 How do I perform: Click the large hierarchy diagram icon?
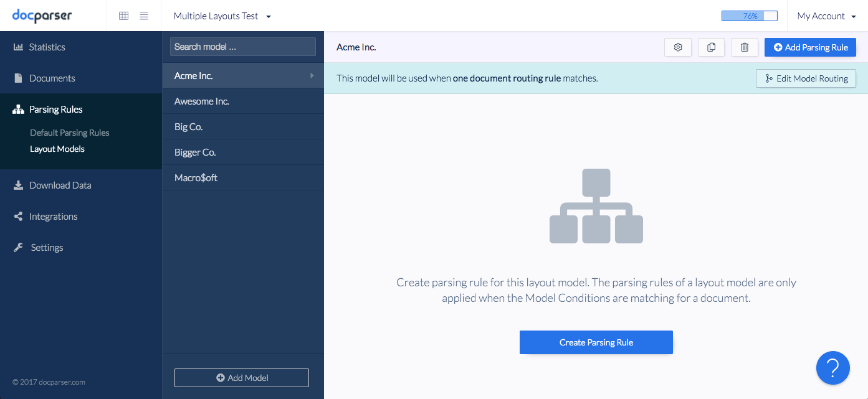tap(596, 206)
